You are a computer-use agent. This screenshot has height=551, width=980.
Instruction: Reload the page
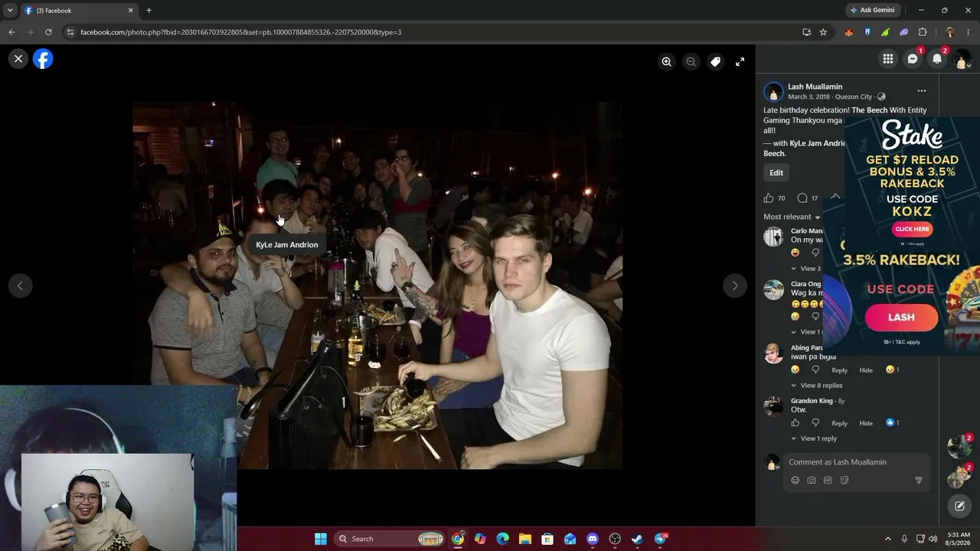tap(48, 32)
